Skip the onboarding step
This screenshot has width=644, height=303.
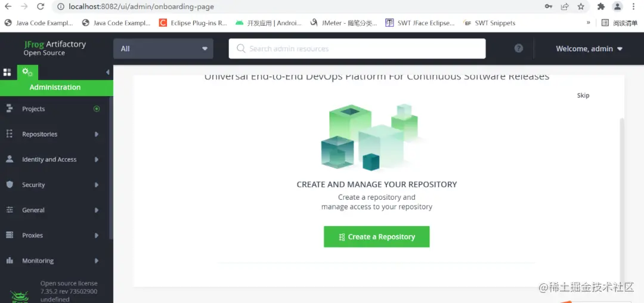click(x=583, y=95)
